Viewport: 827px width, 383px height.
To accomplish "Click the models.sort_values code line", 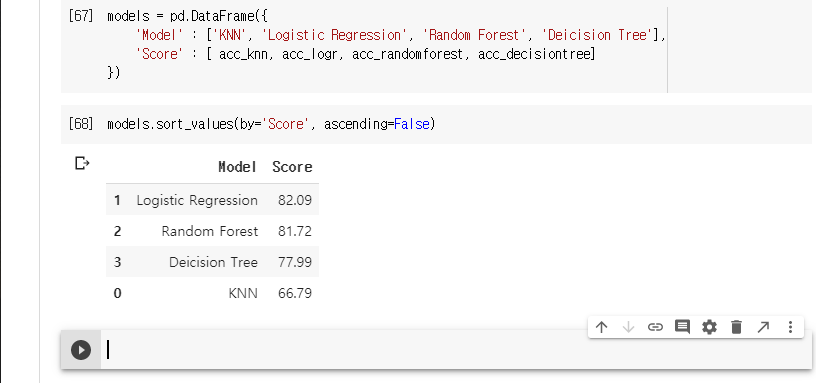I will (271, 124).
